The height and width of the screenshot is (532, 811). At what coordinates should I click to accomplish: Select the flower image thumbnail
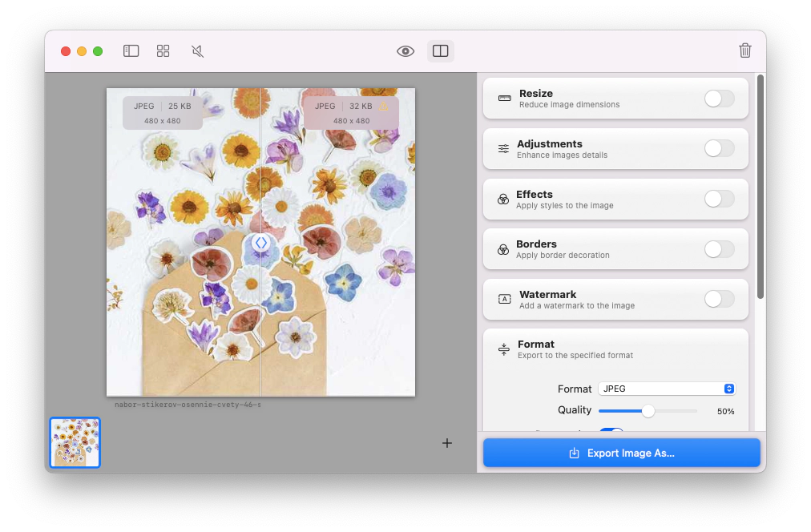tap(75, 442)
